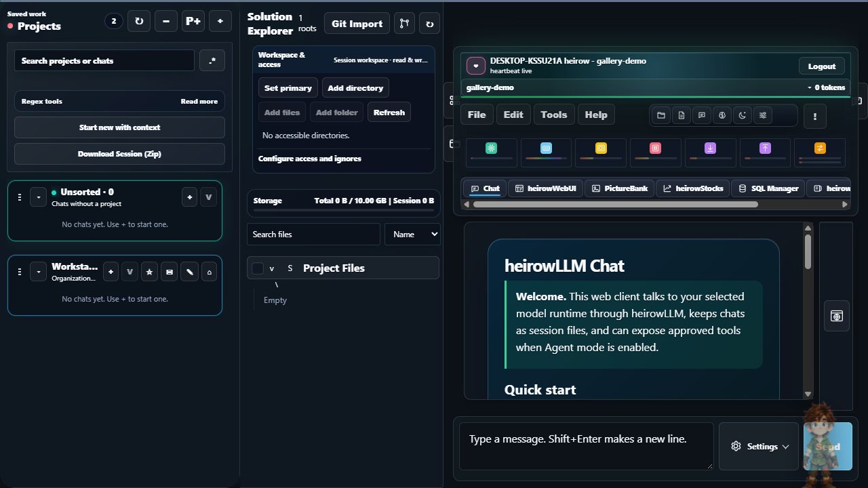Focus the message input box
The height and width of the screenshot is (488, 868).
click(x=587, y=447)
